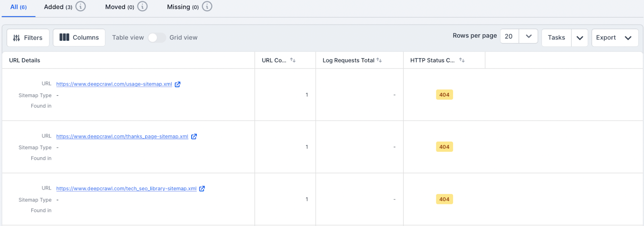The height and width of the screenshot is (226, 644).
Task: Open usage-sitemap.xml external link icon
Action: point(178,84)
